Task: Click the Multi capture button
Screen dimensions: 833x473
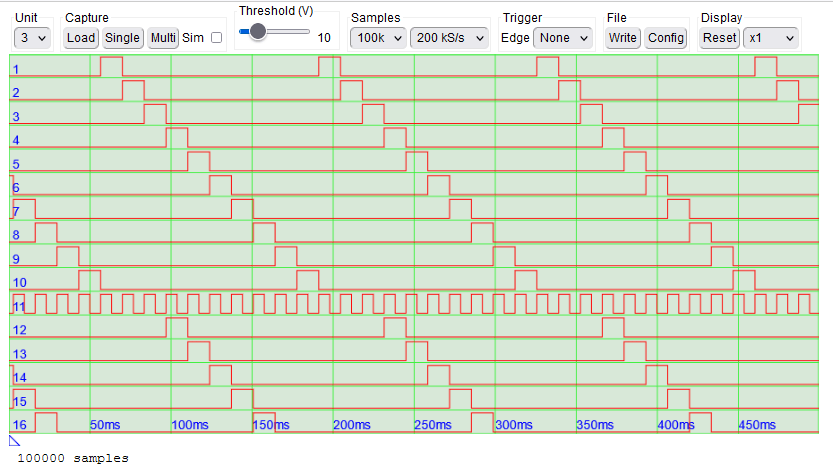Action: click(163, 38)
